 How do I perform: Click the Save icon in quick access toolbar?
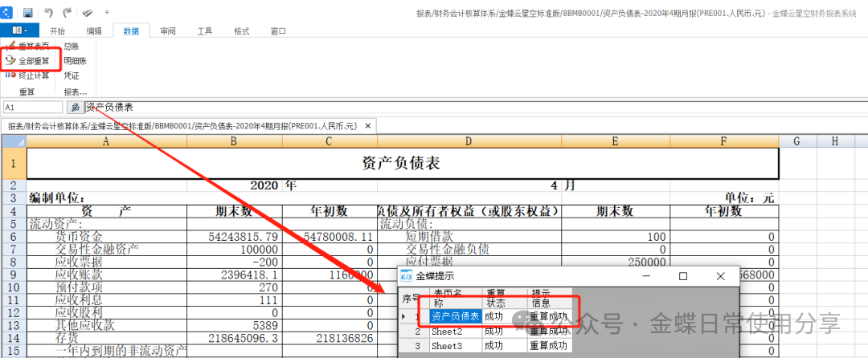[28, 13]
